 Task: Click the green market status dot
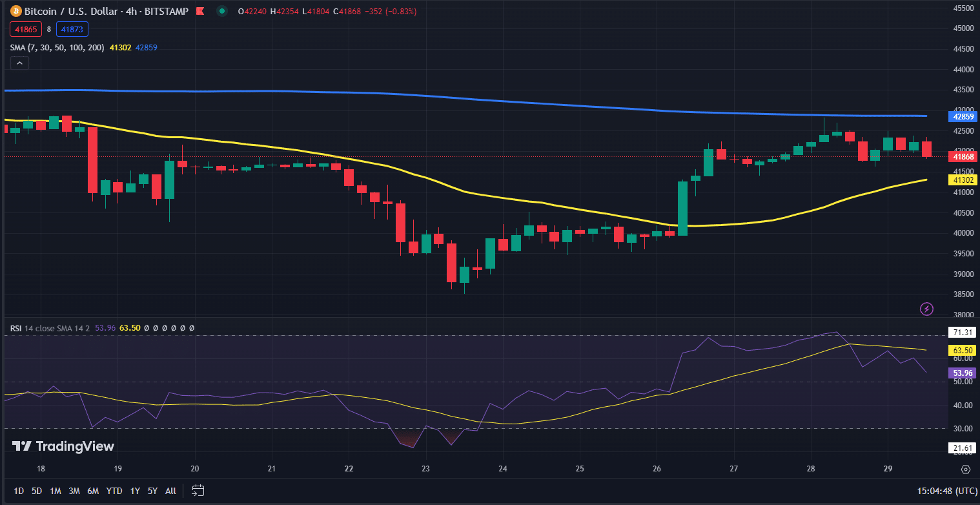(222, 11)
